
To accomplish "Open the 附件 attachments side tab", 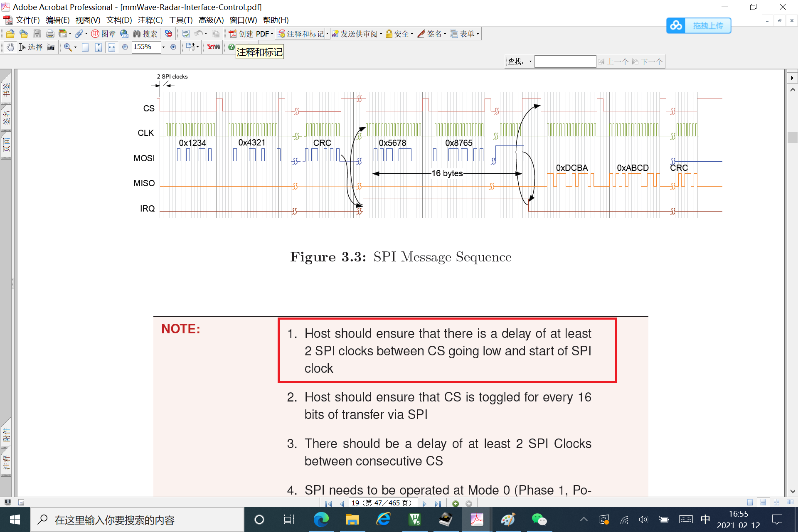I will 6,435.
